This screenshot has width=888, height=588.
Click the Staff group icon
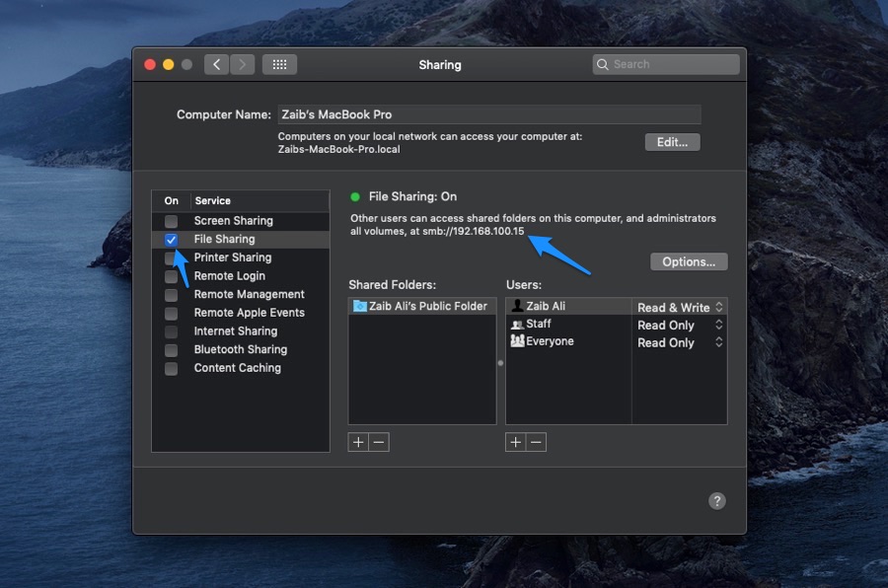[517, 324]
